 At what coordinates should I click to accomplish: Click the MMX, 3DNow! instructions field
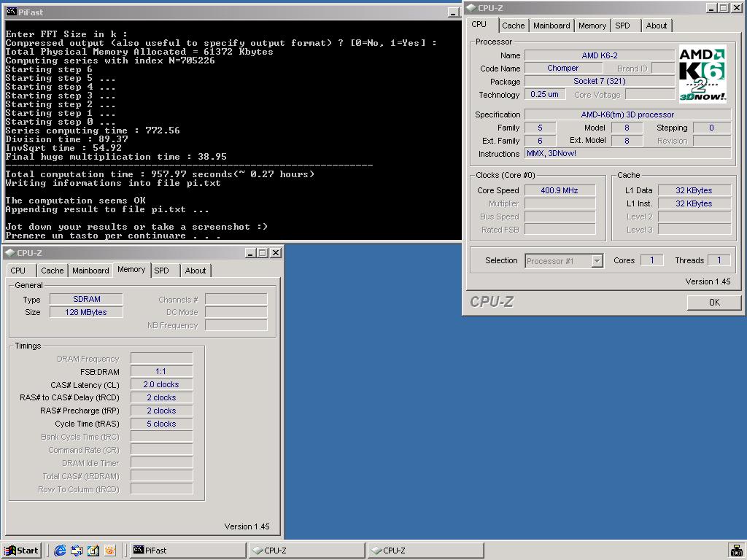pos(627,153)
